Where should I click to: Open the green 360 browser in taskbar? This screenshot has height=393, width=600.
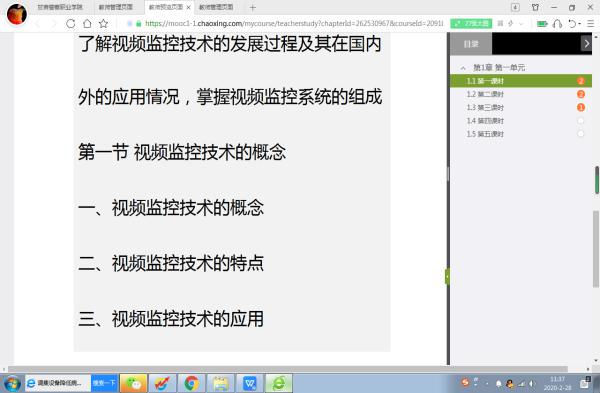click(x=279, y=383)
